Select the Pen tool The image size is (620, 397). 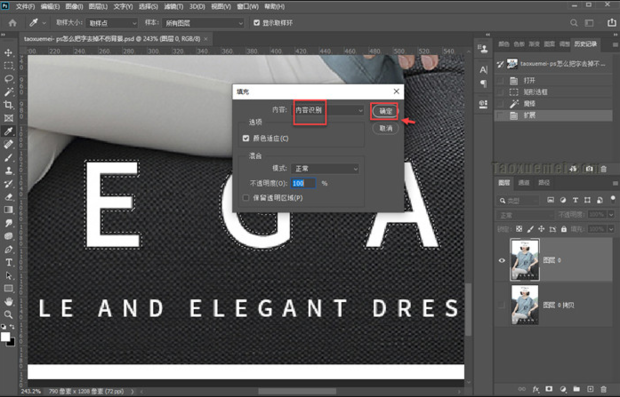pyautogui.click(x=8, y=249)
